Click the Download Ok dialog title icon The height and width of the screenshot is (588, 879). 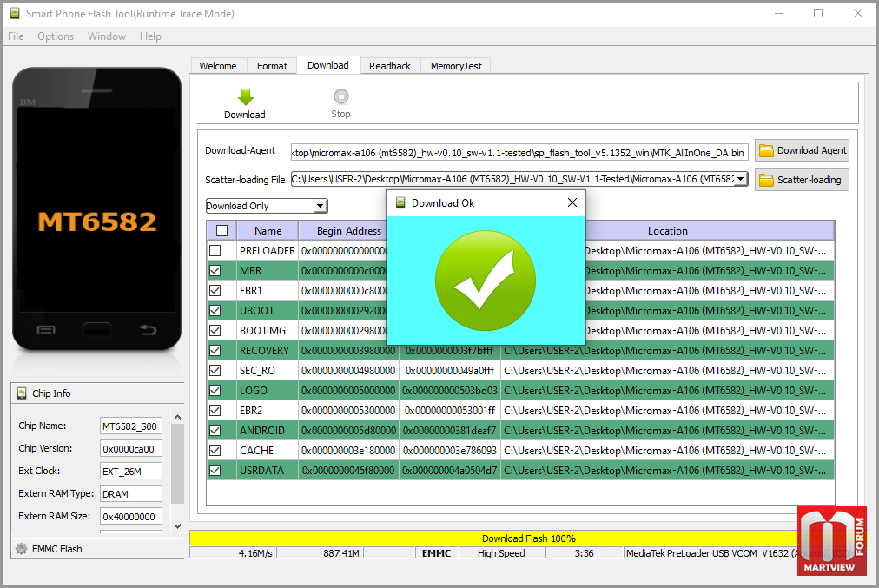point(400,203)
